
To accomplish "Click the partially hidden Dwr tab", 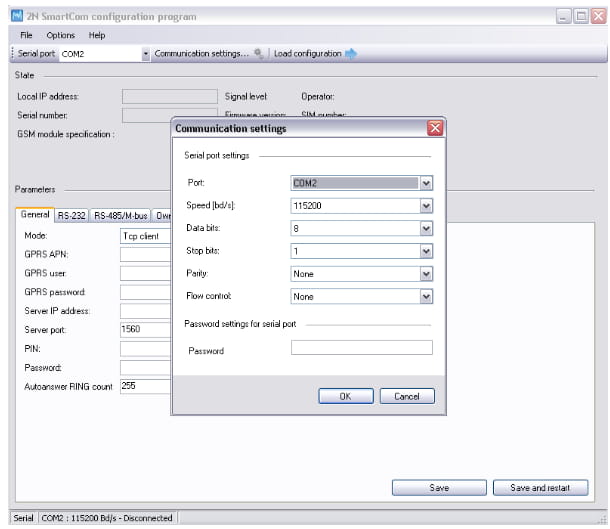I will pos(162,215).
